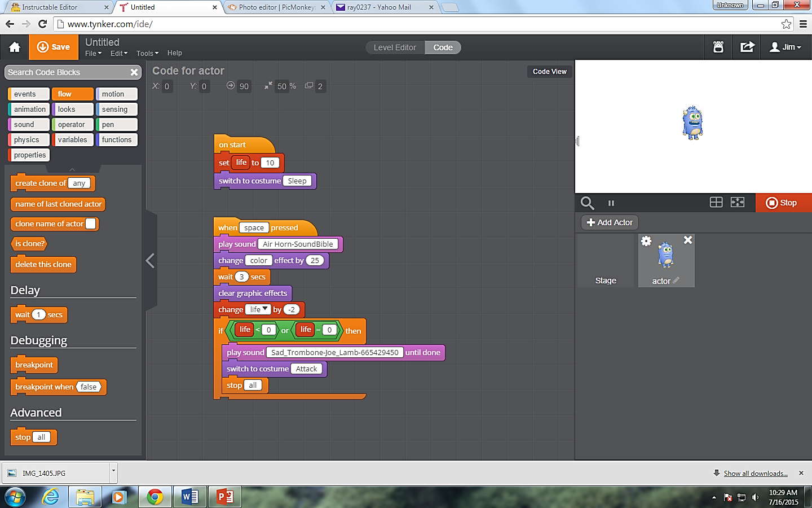Select the sensing blocks category
The image size is (812, 508).
(117, 109)
